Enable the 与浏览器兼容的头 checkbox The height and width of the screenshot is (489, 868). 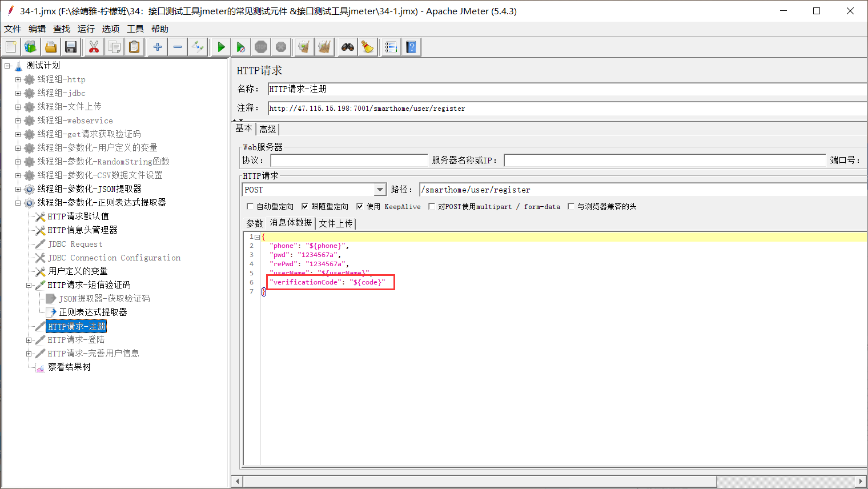tap(571, 206)
